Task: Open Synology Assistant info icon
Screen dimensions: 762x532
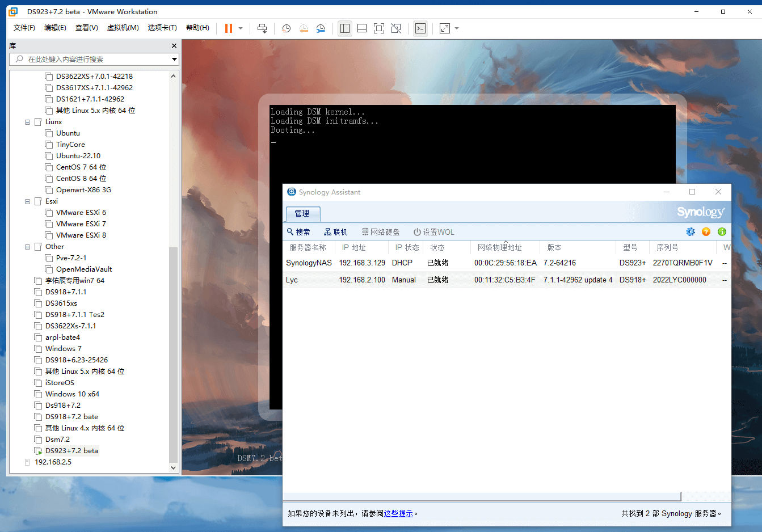Action: (x=722, y=232)
